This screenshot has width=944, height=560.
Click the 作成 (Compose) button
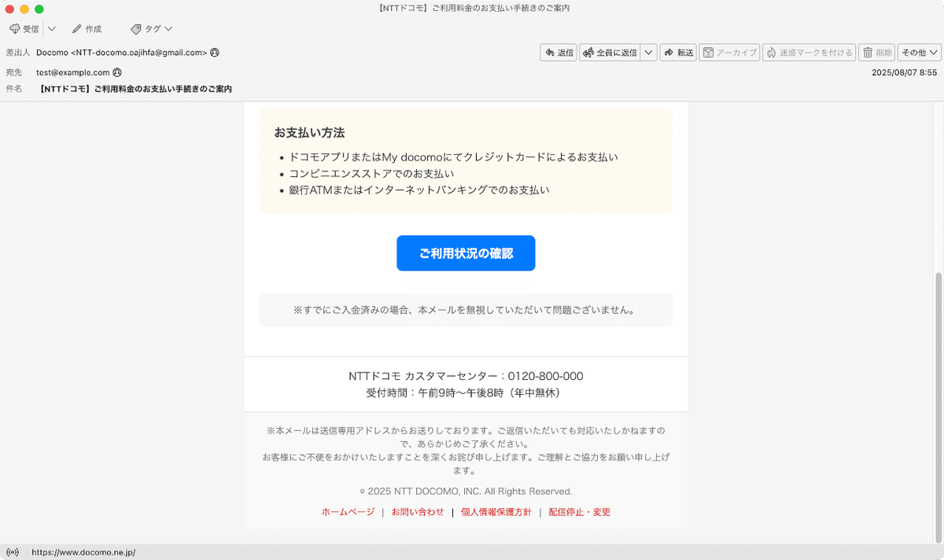pos(87,29)
